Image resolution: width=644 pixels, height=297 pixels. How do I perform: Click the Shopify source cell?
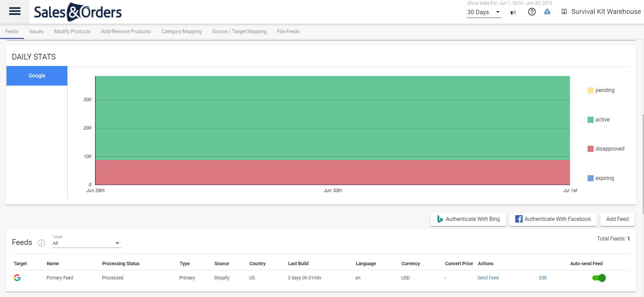pos(222,278)
